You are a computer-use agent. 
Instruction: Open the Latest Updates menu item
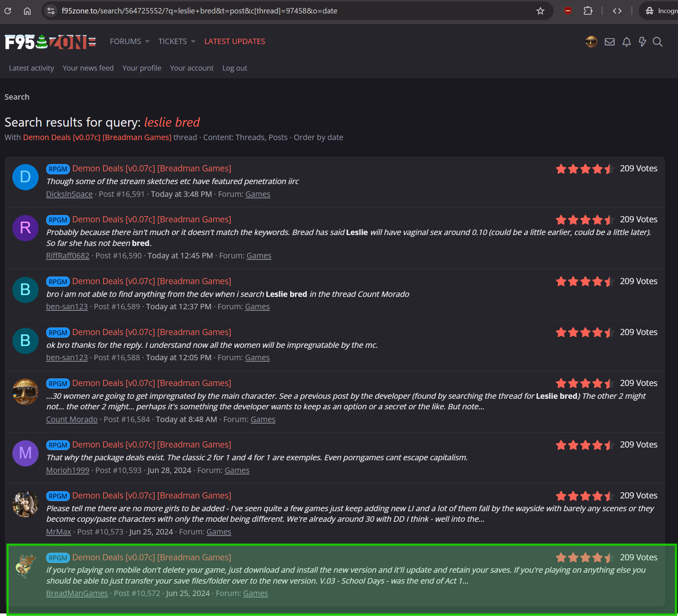[x=234, y=41]
